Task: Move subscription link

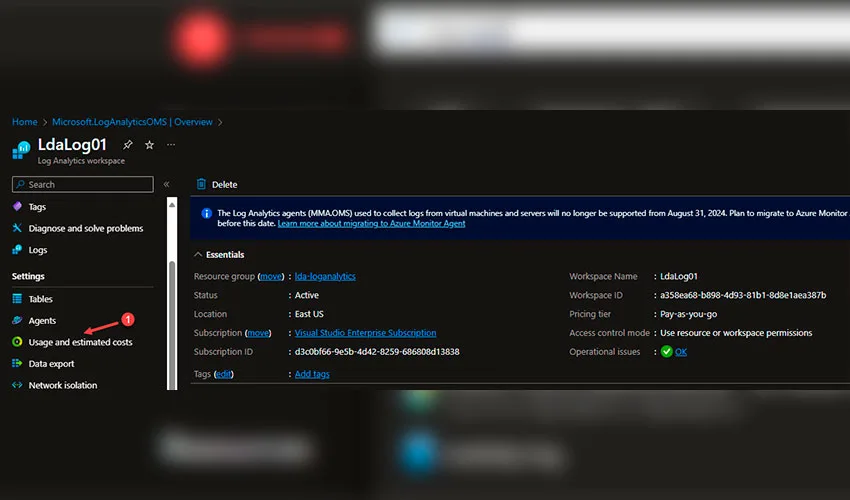Action: coord(258,333)
